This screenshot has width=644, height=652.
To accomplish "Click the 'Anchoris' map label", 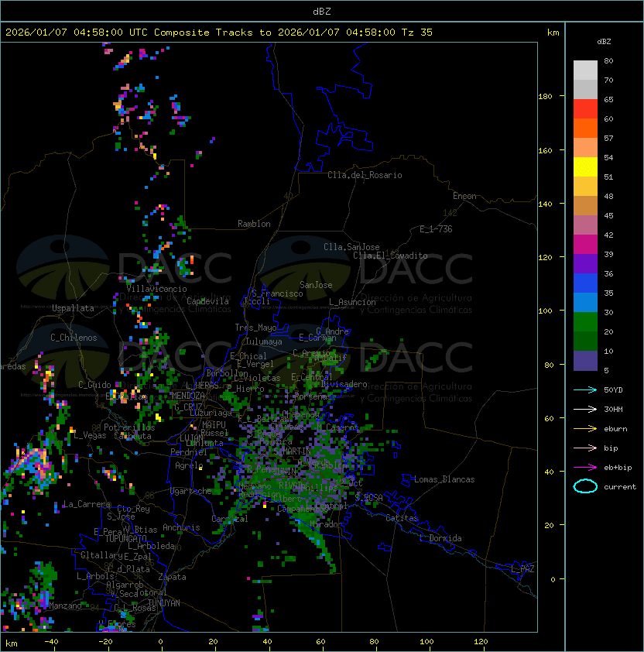I will coord(181,527).
